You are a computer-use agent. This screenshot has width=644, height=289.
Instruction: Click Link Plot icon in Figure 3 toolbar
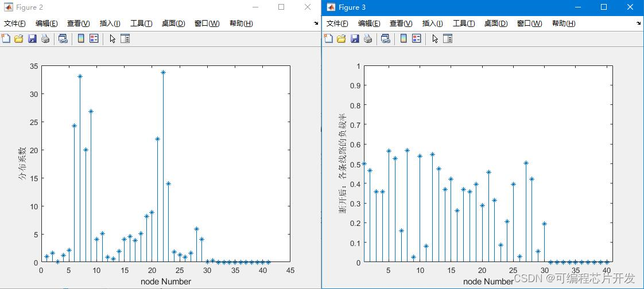[385, 38]
